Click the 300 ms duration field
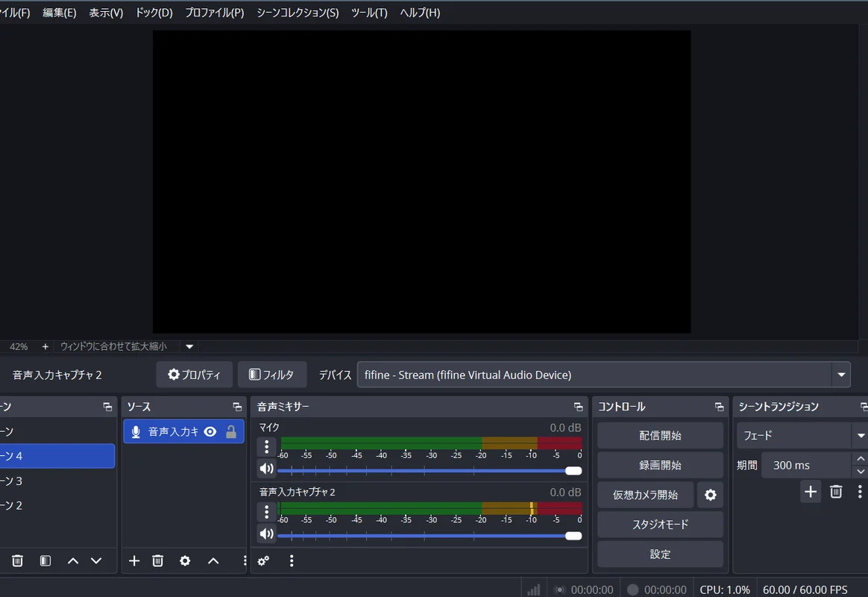868x597 pixels. click(806, 465)
